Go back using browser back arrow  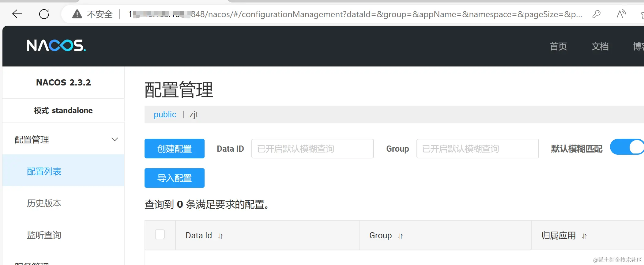(x=17, y=14)
